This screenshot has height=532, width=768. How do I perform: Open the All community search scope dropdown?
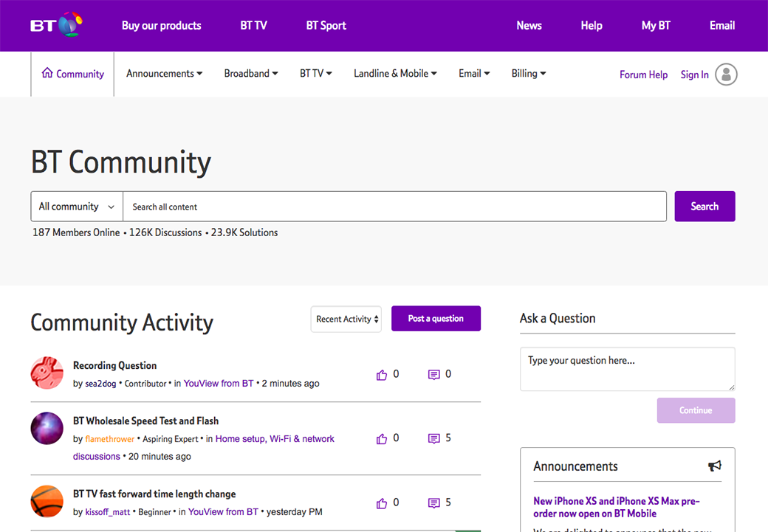[77, 207]
